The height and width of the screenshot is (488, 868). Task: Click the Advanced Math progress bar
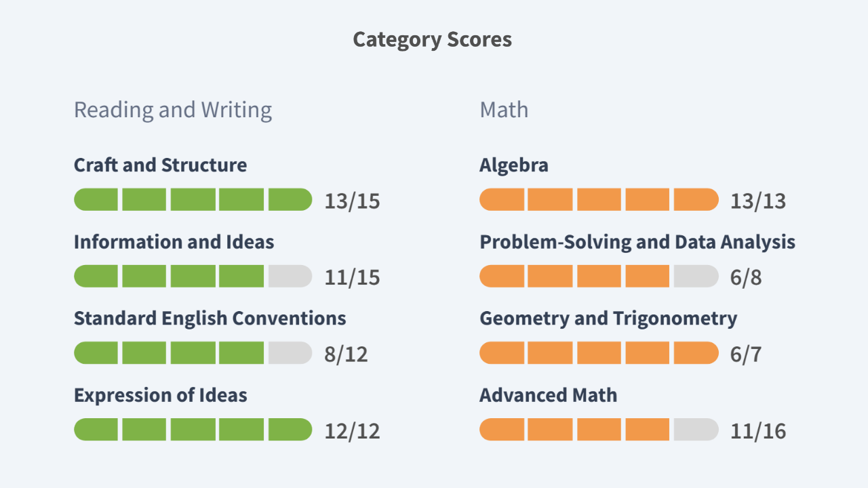[598, 430]
